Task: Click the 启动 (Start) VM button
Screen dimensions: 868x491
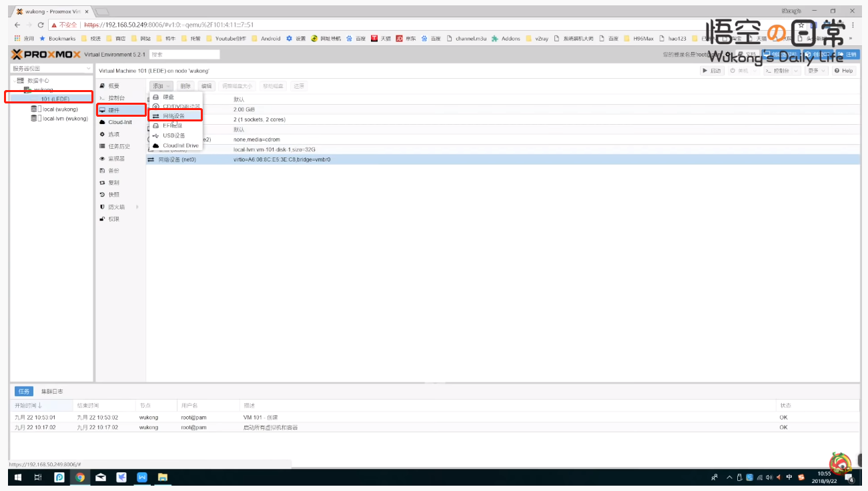Action: (712, 71)
